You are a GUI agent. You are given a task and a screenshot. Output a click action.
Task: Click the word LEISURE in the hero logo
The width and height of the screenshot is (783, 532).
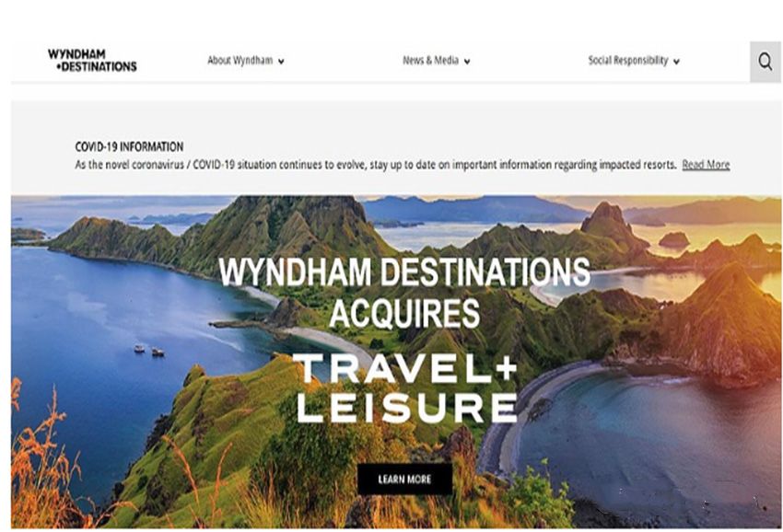pyautogui.click(x=406, y=407)
